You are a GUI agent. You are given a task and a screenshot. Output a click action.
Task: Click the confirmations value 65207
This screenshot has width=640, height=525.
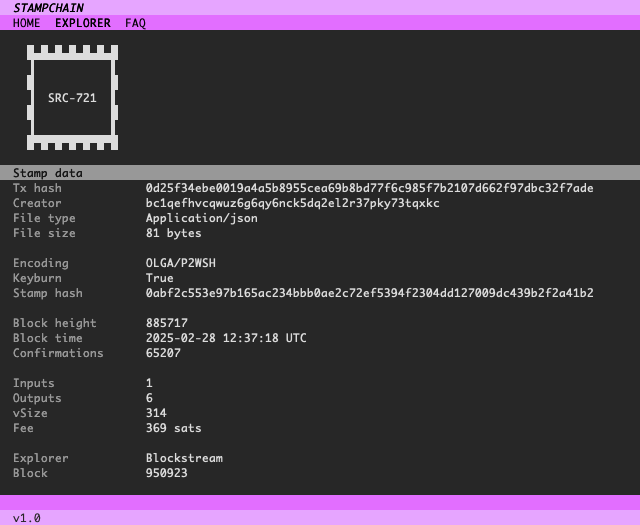[163, 353]
